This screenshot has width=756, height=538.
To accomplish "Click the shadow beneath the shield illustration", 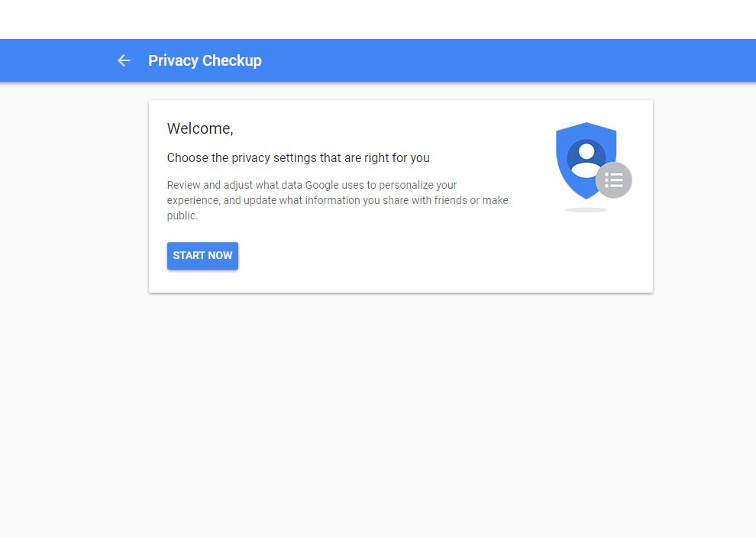I will pyautogui.click(x=585, y=210).
